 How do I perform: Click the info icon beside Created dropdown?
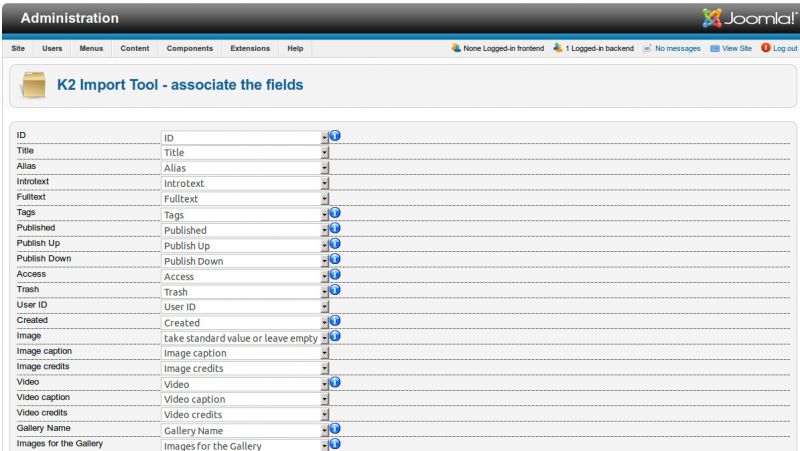pos(335,320)
